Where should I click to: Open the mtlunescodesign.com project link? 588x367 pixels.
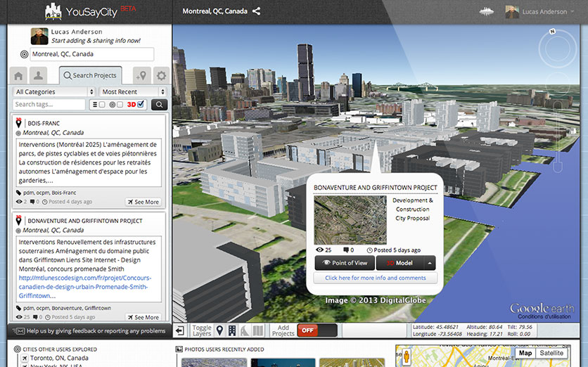[x=84, y=287]
